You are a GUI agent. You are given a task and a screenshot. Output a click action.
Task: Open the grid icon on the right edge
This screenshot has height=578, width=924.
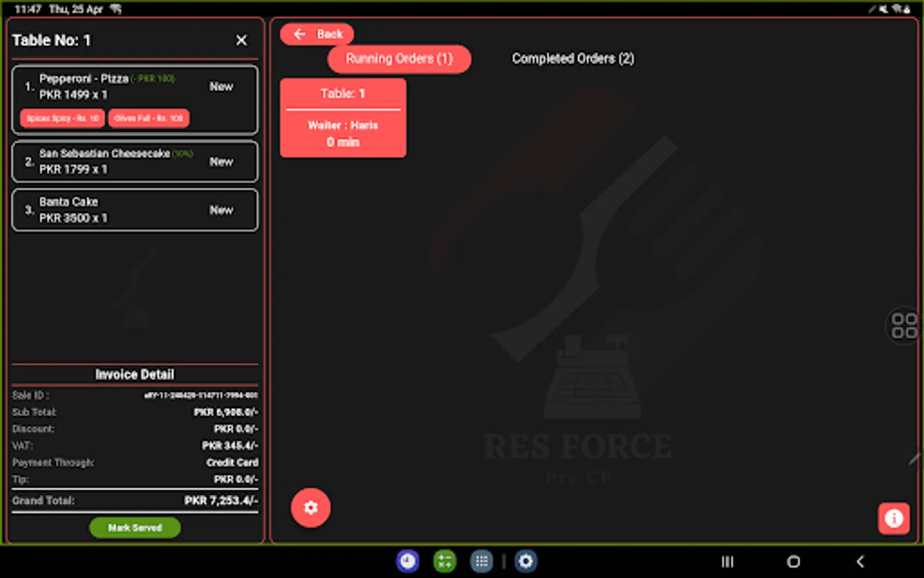click(903, 326)
